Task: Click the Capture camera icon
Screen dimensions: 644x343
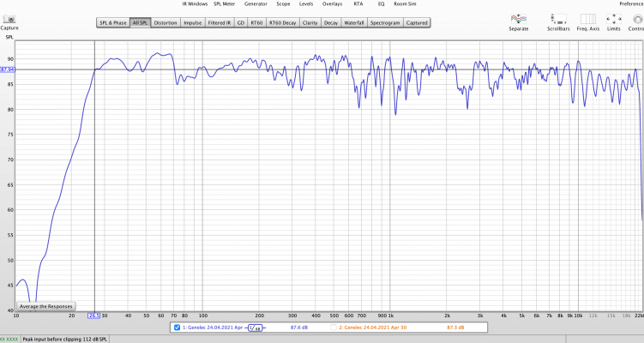Action: pyautogui.click(x=9, y=19)
